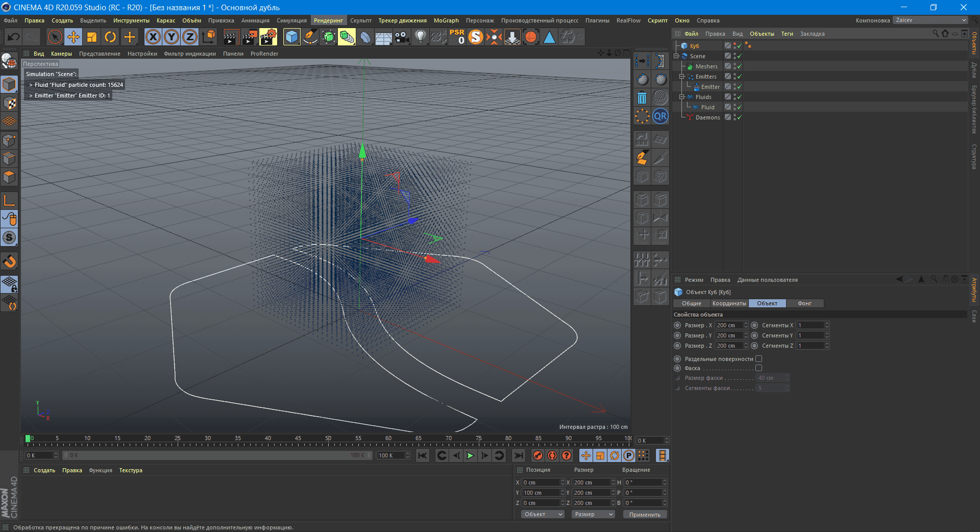Collapse the Fluids tree node

click(681, 97)
